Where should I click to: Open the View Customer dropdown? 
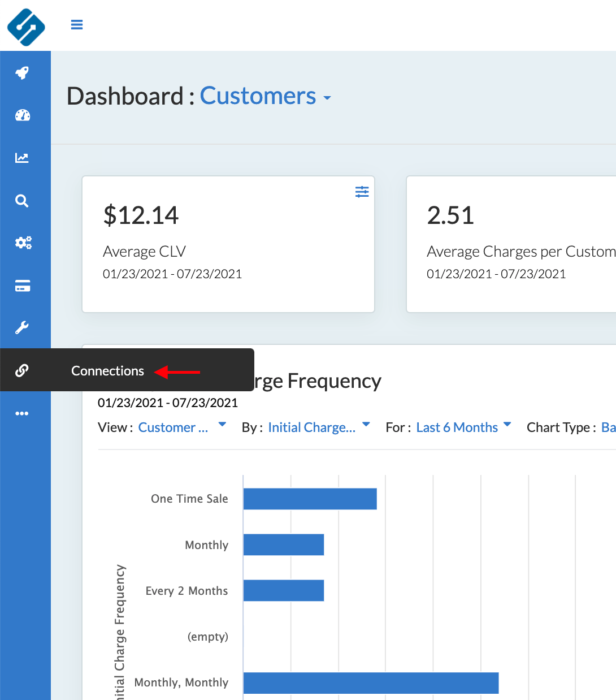[x=182, y=427]
